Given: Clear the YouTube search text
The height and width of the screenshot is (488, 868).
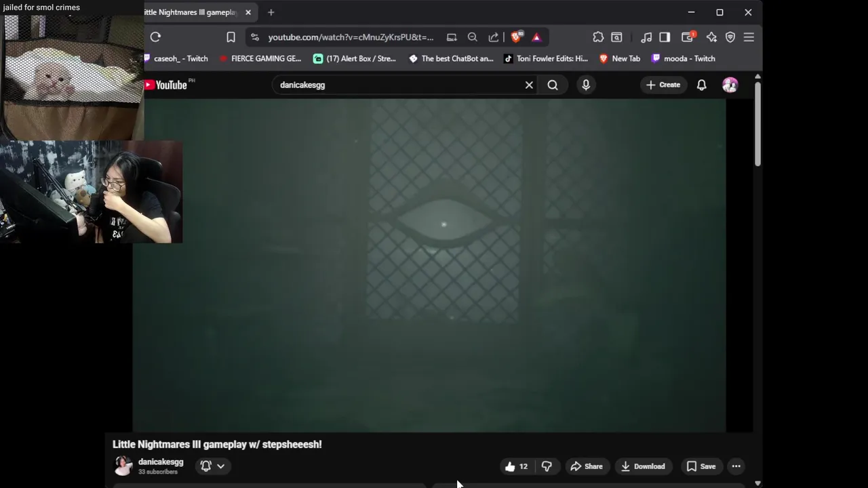Looking at the screenshot, I should click(529, 85).
